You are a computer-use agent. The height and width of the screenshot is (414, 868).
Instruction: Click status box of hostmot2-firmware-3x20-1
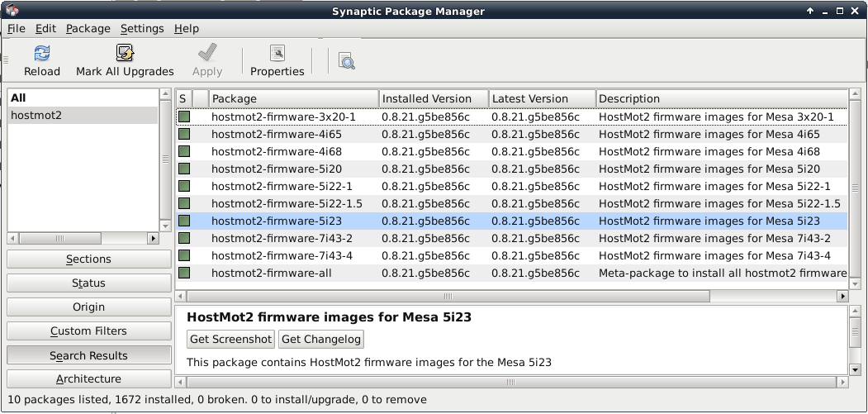click(184, 117)
